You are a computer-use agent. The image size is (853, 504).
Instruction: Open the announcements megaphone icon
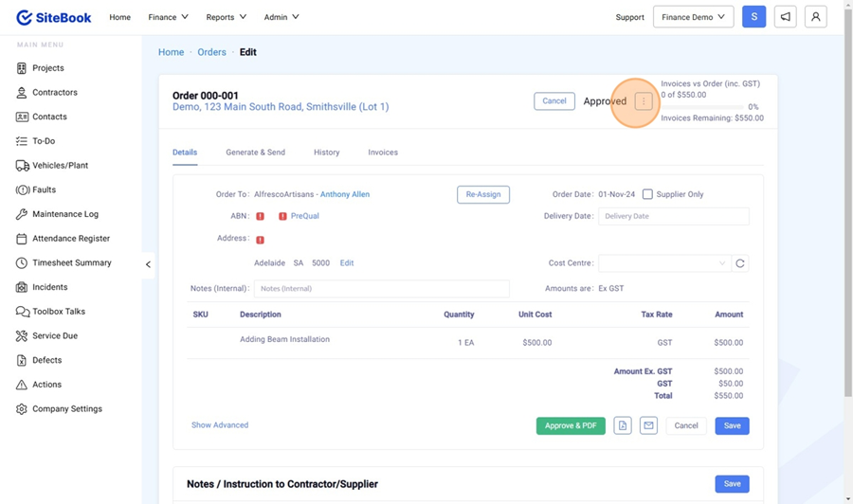point(785,17)
